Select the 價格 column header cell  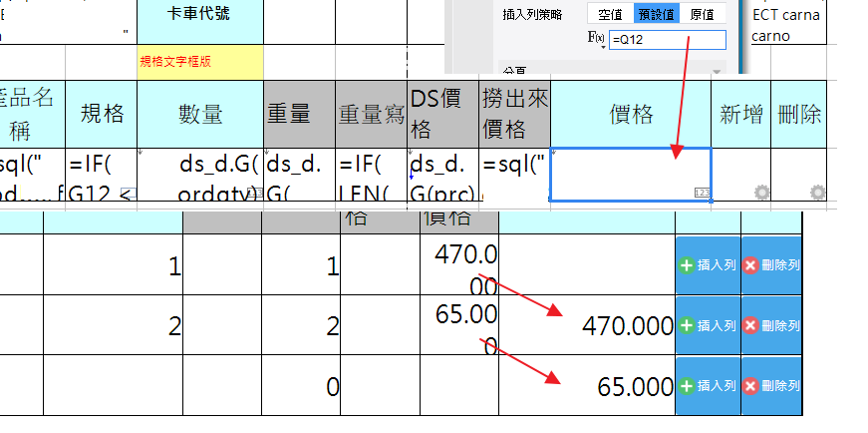pos(631,114)
